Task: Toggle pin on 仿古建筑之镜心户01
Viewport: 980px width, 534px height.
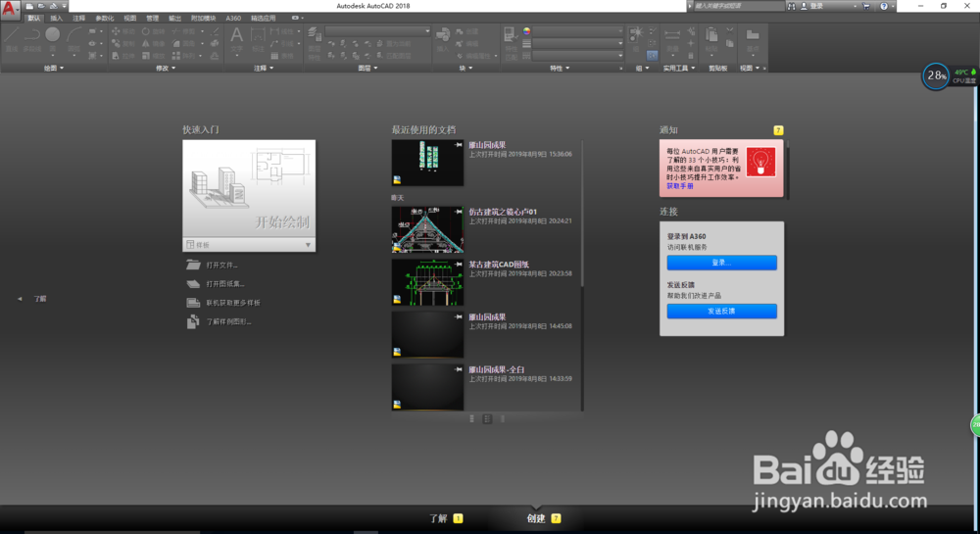Action: coord(458,212)
